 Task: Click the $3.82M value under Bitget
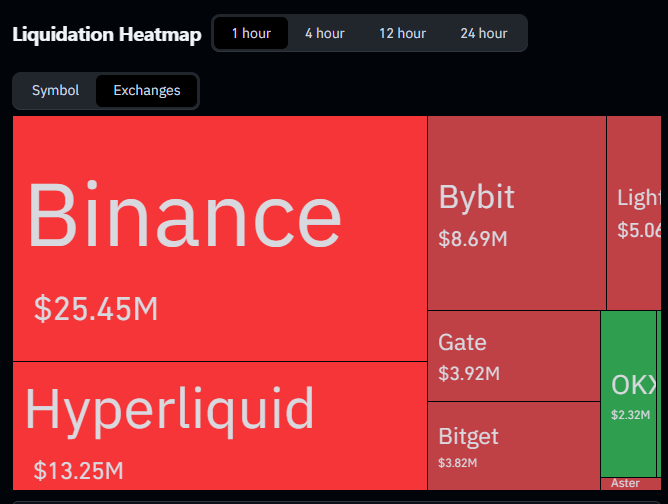click(x=458, y=463)
